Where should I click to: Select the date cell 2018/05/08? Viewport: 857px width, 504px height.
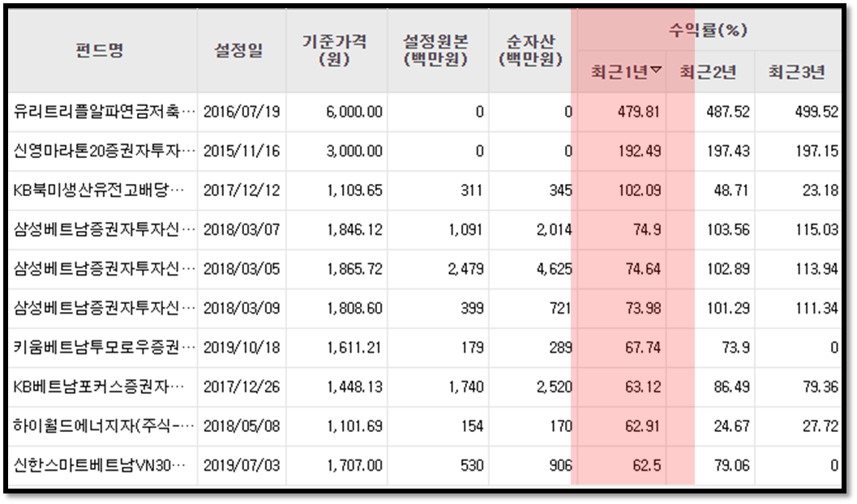(242, 426)
